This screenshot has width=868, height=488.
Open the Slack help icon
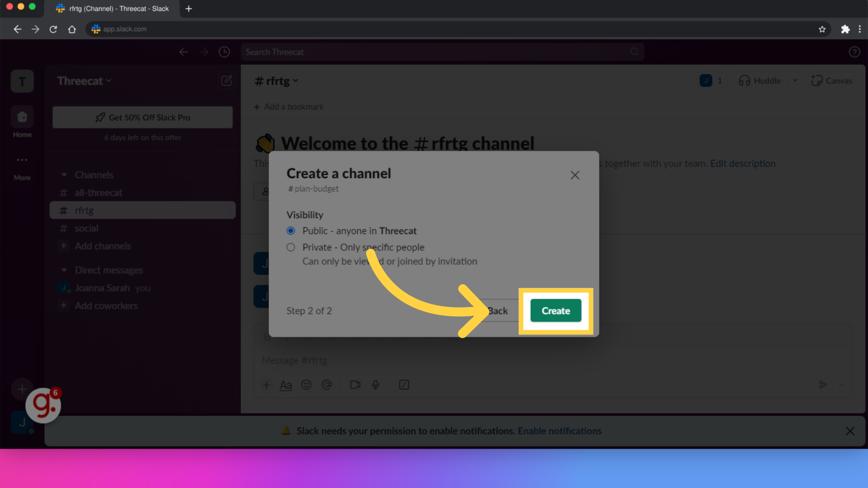coord(854,52)
